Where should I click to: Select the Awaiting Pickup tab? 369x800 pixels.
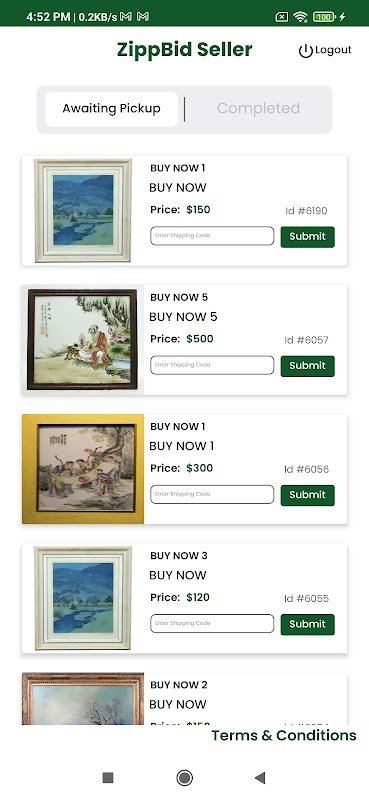point(111,109)
